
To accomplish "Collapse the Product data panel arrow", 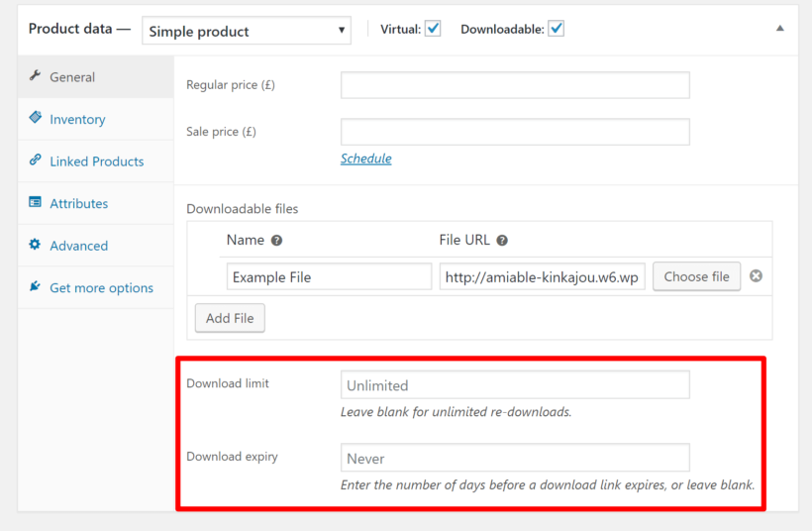I will click(780, 29).
